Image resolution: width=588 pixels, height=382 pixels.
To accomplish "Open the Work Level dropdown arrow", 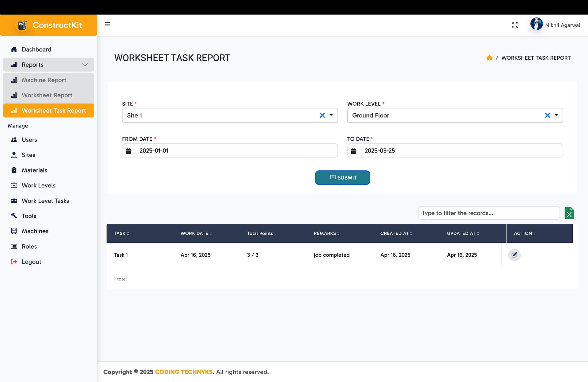I will click(x=556, y=115).
